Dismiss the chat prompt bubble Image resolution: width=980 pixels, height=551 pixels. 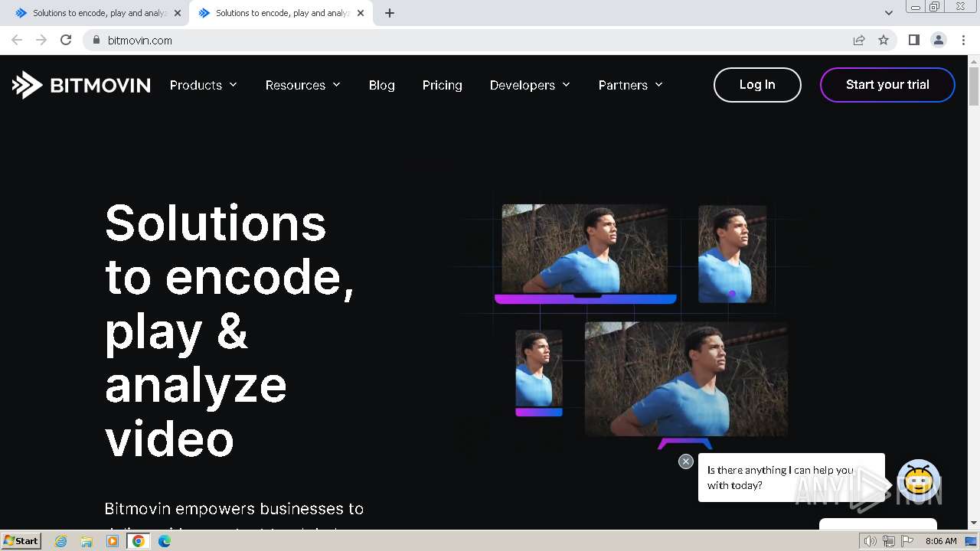pyautogui.click(x=686, y=461)
